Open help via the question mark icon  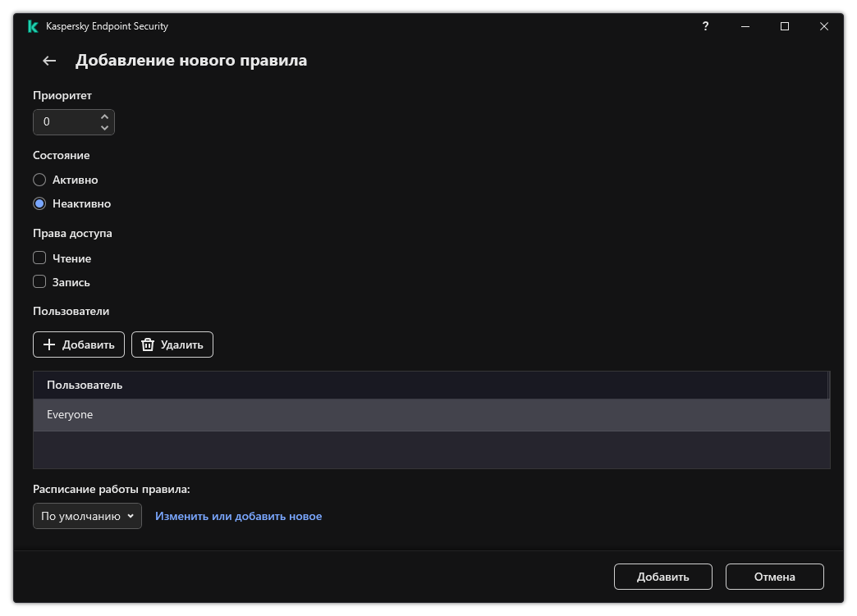tap(705, 26)
